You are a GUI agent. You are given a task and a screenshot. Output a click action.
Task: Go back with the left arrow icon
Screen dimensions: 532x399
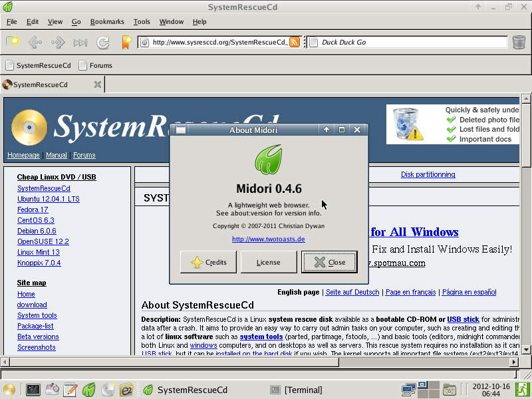[x=35, y=43]
